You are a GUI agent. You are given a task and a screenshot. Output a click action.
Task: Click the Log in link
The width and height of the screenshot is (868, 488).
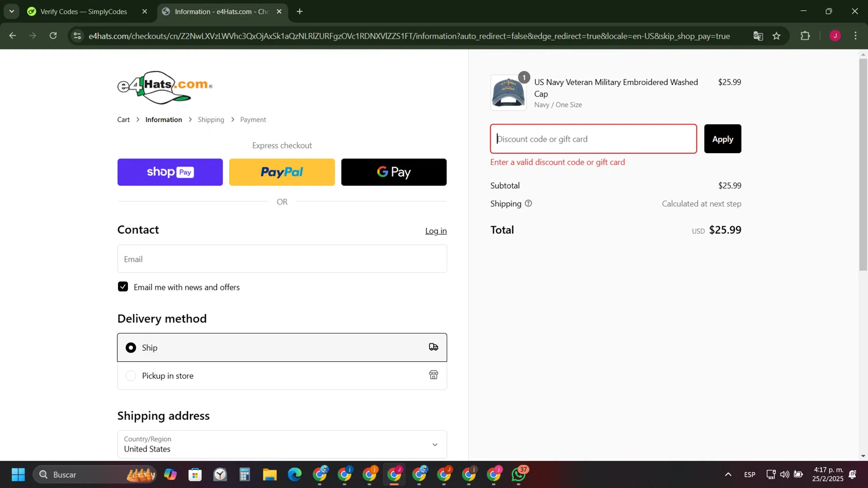point(436,231)
